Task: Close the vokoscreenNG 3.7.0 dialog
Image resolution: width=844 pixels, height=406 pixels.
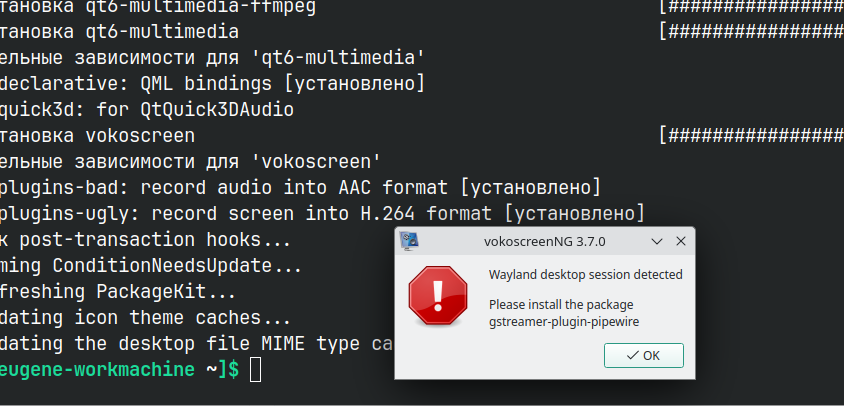Action: (681, 241)
